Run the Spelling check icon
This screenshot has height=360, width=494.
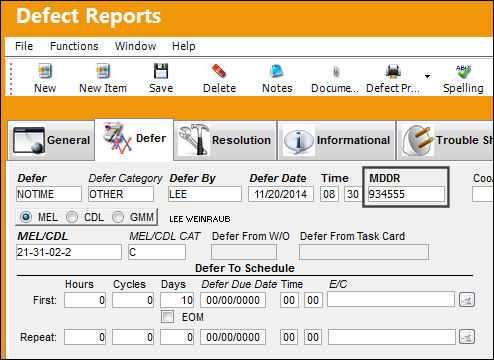click(463, 71)
